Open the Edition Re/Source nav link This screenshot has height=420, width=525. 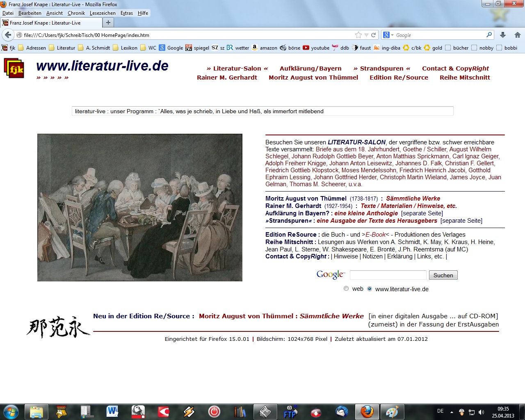[399, 78]
